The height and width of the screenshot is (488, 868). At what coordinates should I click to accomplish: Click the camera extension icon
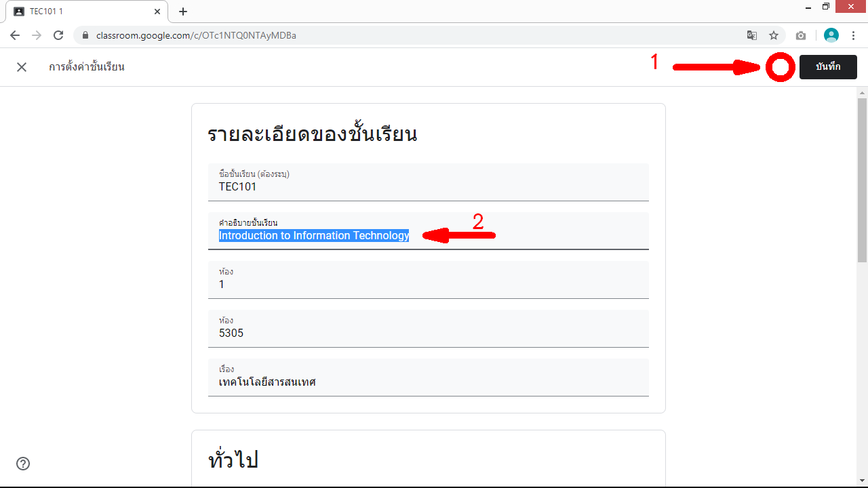point(801,35)
